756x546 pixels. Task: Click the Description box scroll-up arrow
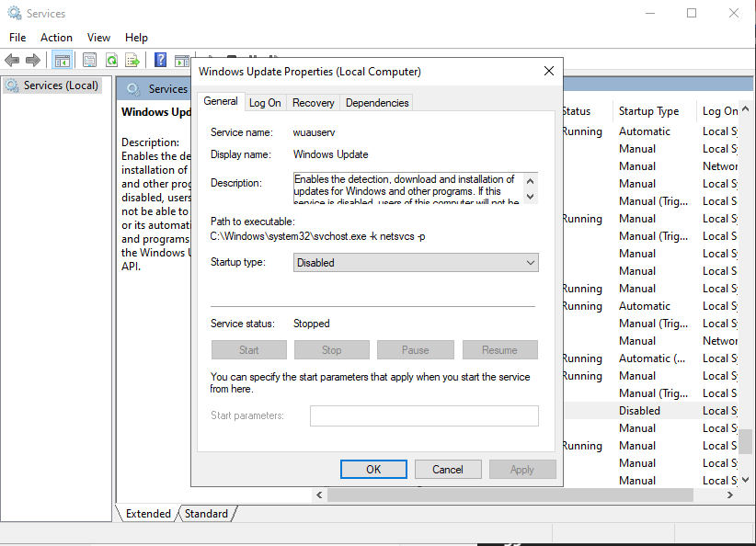(x=530, y=181)
